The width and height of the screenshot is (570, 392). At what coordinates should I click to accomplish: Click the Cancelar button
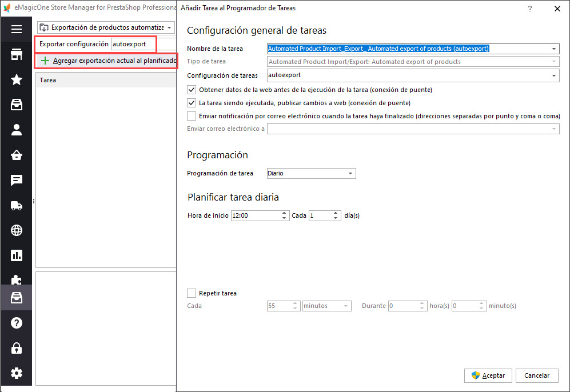537,375
